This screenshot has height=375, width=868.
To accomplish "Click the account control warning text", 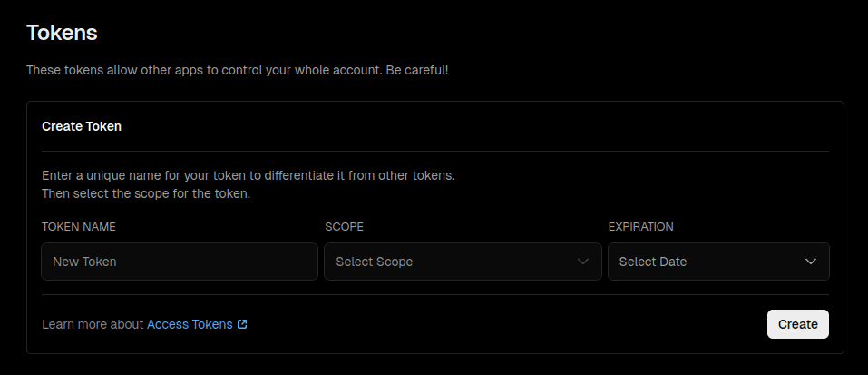I will [x=237, y=70].
